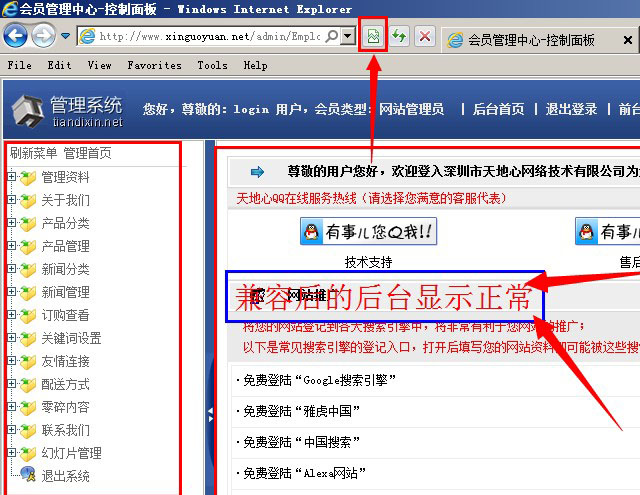Viewport: 640px width, 495px height.
Task: Click the browser Forward button
Action: click(x=43, y=37)
